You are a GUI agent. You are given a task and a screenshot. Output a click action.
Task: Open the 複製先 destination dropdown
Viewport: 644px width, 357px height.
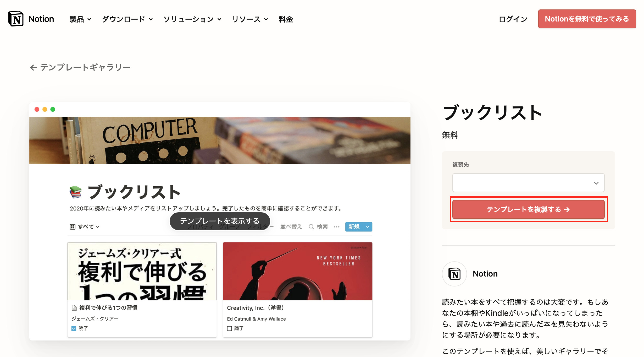(528, 183)
